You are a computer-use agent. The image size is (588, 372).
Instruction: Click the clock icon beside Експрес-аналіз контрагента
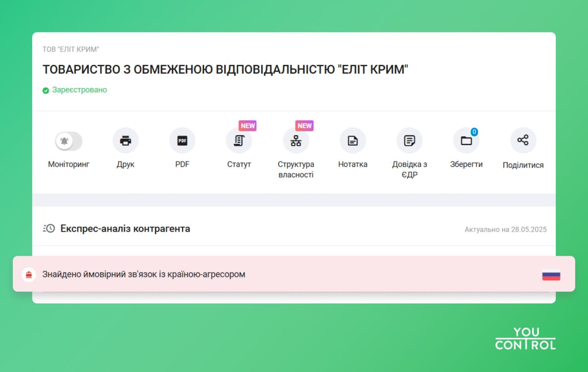50,228
